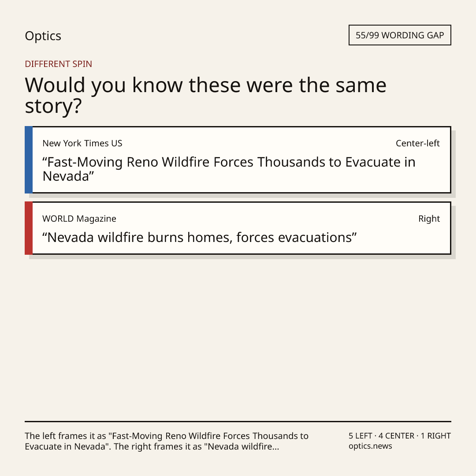Open the WORLD Magazine headline card
476x476 pixels.
tap(238, 228)
